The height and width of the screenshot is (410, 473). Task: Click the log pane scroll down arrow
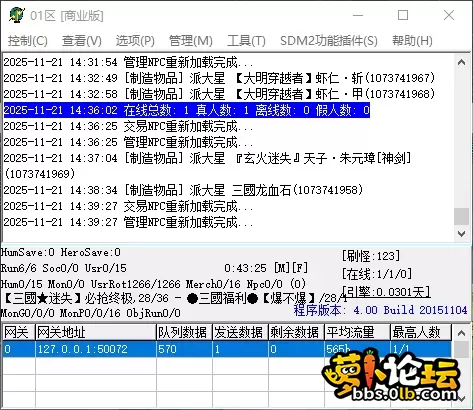tap(462, 234)
